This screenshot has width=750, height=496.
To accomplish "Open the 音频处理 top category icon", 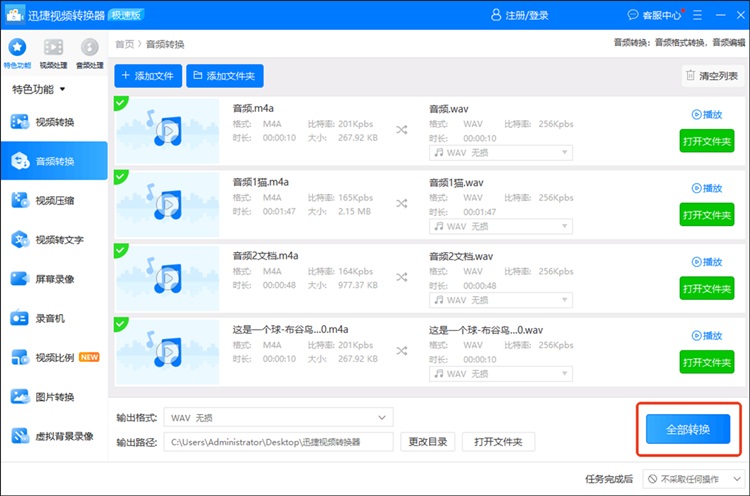I will [89, 53].
